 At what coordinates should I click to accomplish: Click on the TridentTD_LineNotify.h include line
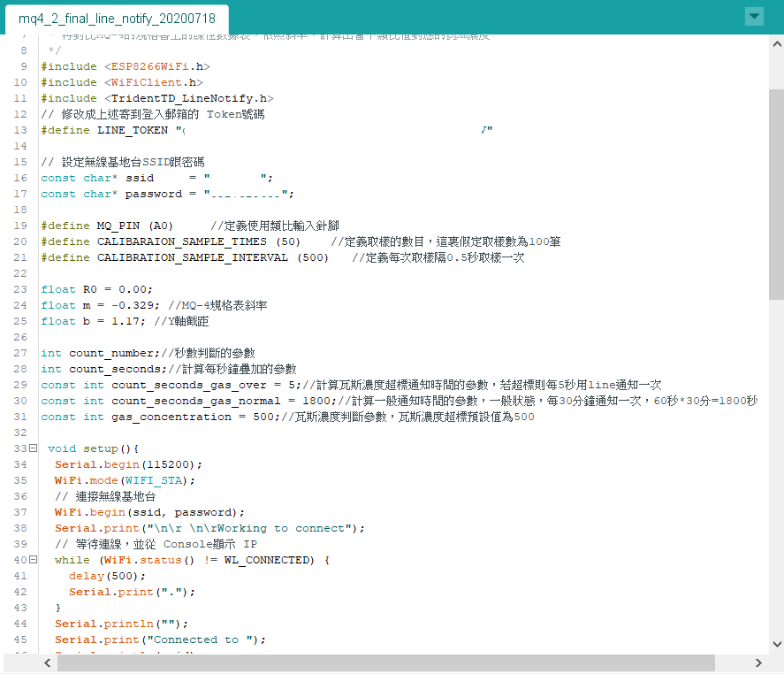[x=157, y=98]
